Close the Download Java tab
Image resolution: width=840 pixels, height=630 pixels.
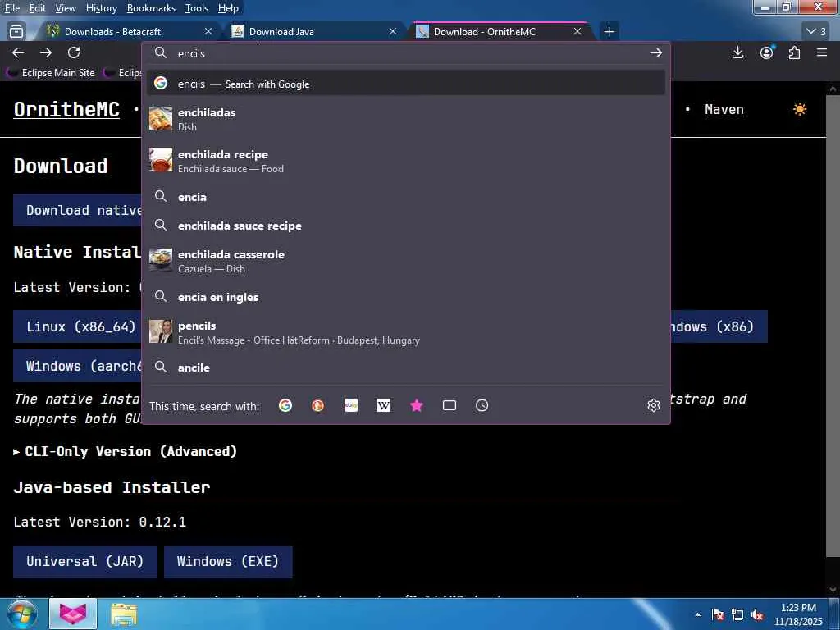point(393,32)
